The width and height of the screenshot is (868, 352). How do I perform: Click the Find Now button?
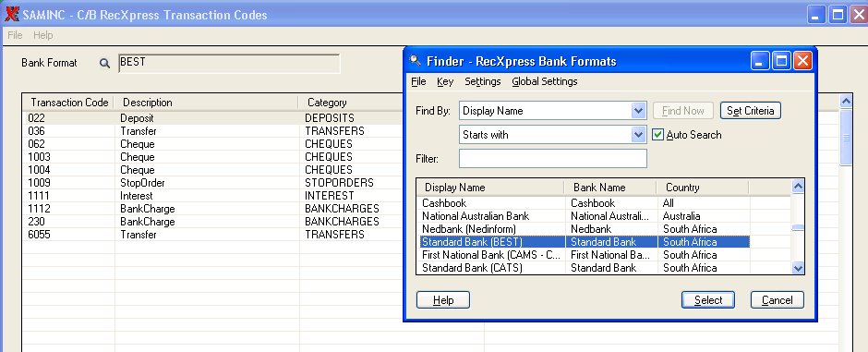click(683, 111)
